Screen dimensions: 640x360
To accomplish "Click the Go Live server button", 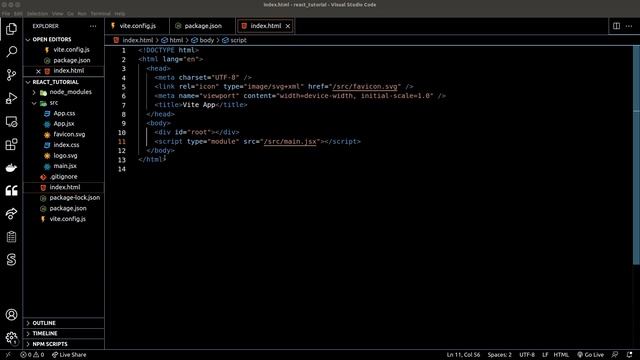I will (x=590, y=355).
